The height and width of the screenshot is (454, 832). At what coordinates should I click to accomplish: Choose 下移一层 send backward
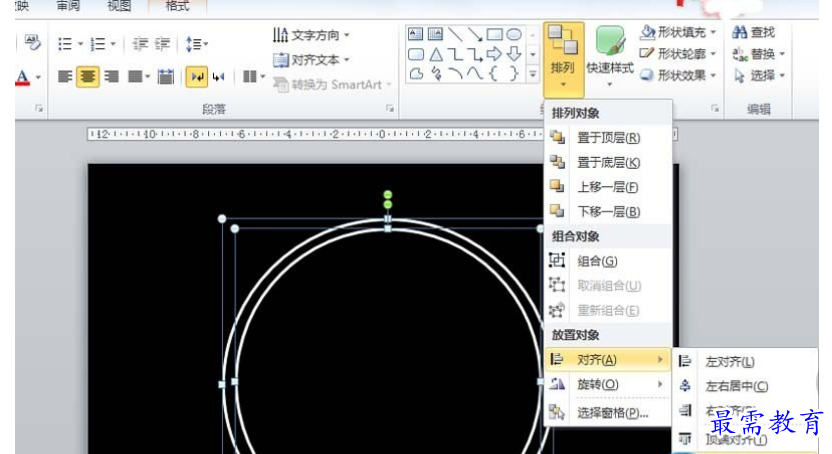click(x=608, y=212)
